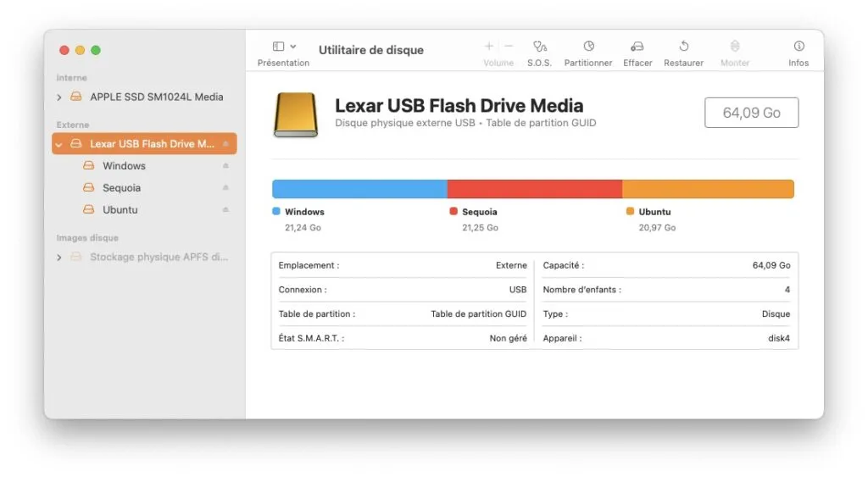The image size is (868, 477).
Task: Click the Connexion value USB
Action: pyautogui.click(x=518, y=290)
